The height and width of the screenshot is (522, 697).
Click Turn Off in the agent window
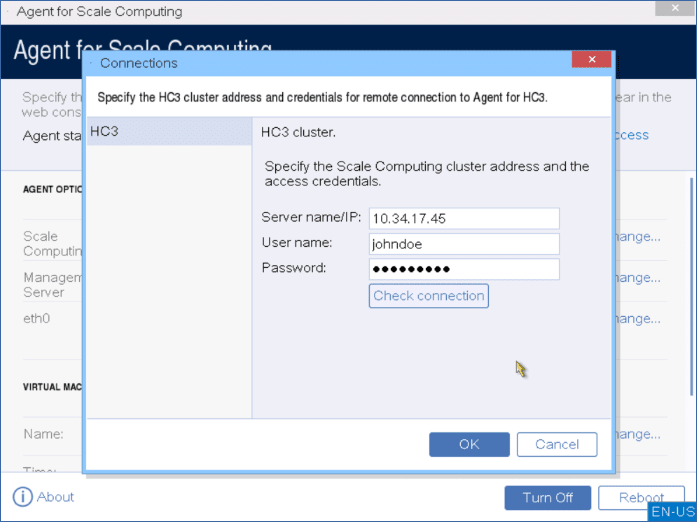click(x=548, y=498)
